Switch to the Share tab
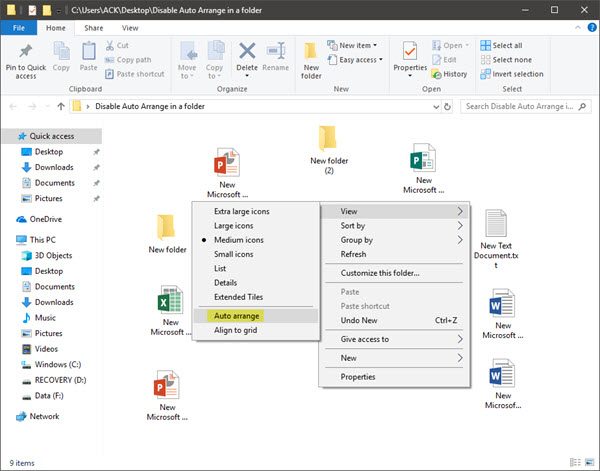The image size is (600, 471). 94,28
